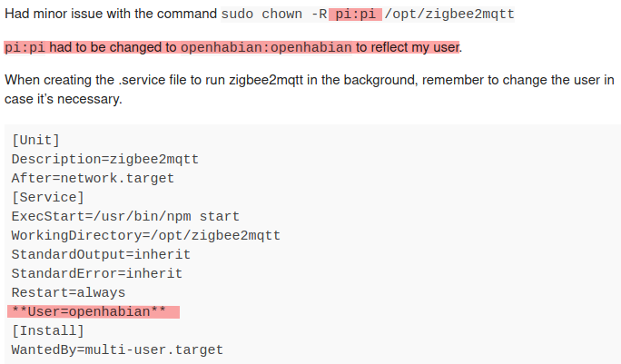The height and width of the screenshot is (364, 621).
Task: Click the phrase "to reflect my user"
Action: (x=408, y=47)
